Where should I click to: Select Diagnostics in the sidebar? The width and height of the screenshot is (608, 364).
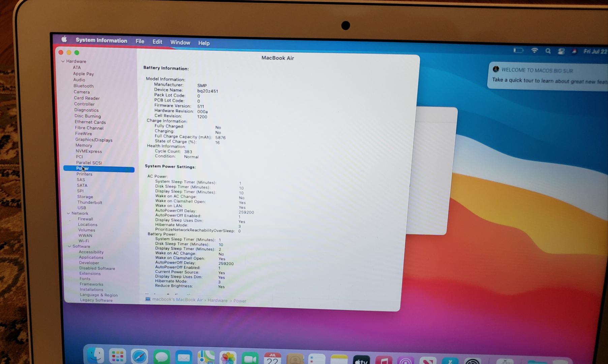[x=86, y=110]
